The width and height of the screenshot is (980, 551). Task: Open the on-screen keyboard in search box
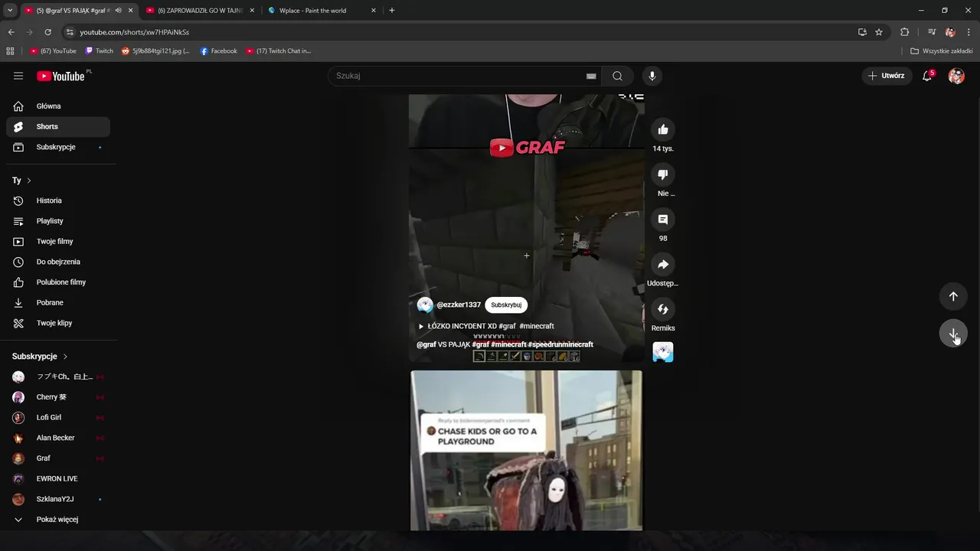591,76
